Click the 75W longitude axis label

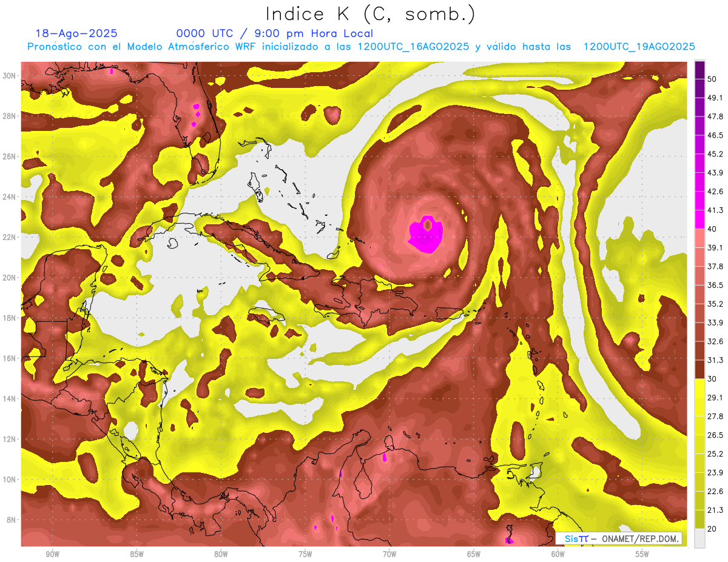point(305,554)
